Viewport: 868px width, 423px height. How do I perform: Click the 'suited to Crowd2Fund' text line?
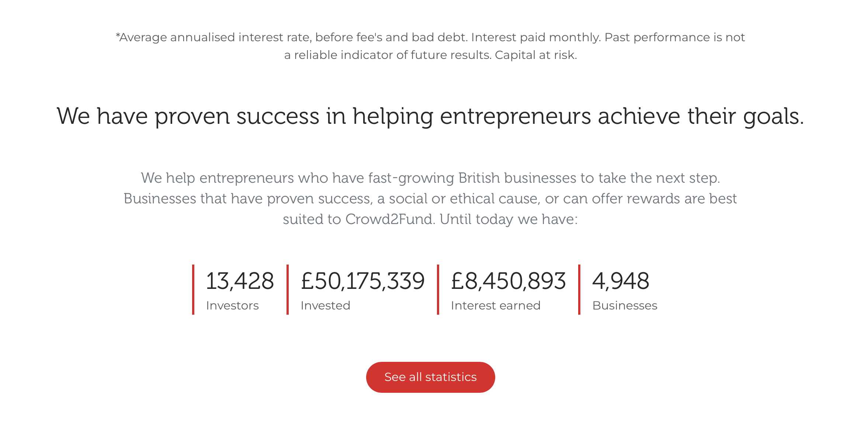coord(430,220)
